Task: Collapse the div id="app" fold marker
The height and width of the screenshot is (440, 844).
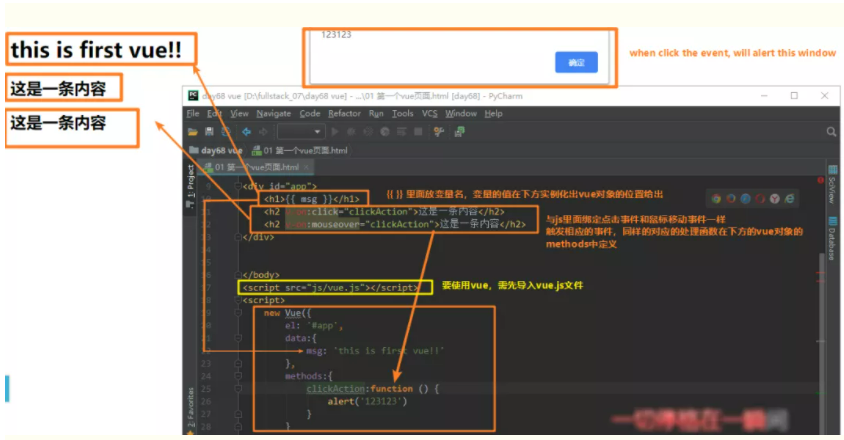Action: (x=238, y=186)
